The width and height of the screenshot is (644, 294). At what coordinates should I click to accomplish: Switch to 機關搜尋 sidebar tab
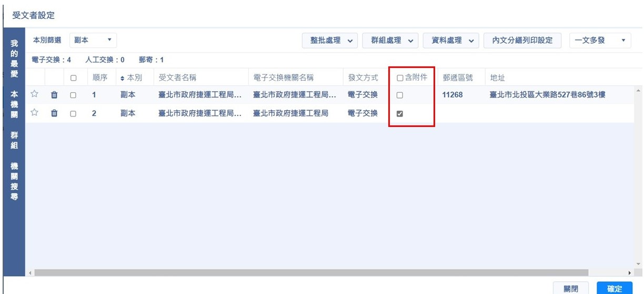tap(14, 181)
